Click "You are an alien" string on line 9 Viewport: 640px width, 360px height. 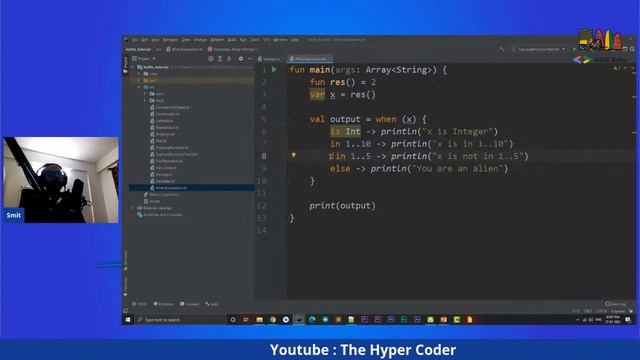pyautogui.click(x=459, y=169)
